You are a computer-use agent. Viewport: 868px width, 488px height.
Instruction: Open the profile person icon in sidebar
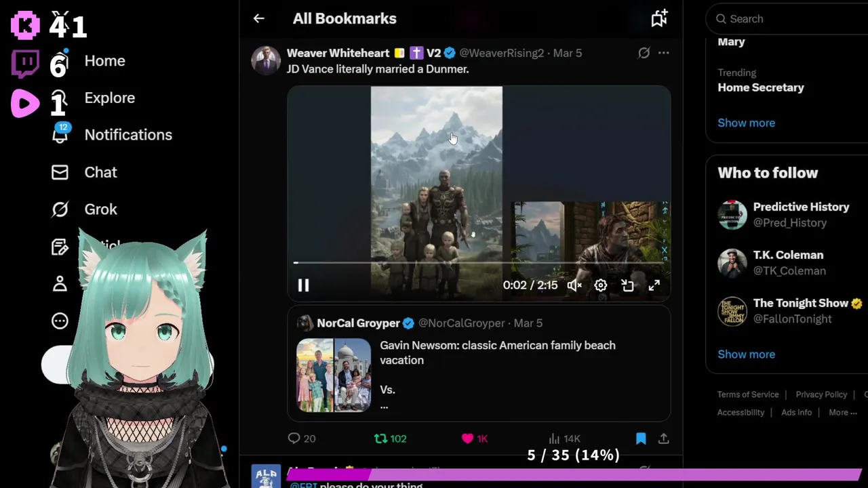(60, 283)
